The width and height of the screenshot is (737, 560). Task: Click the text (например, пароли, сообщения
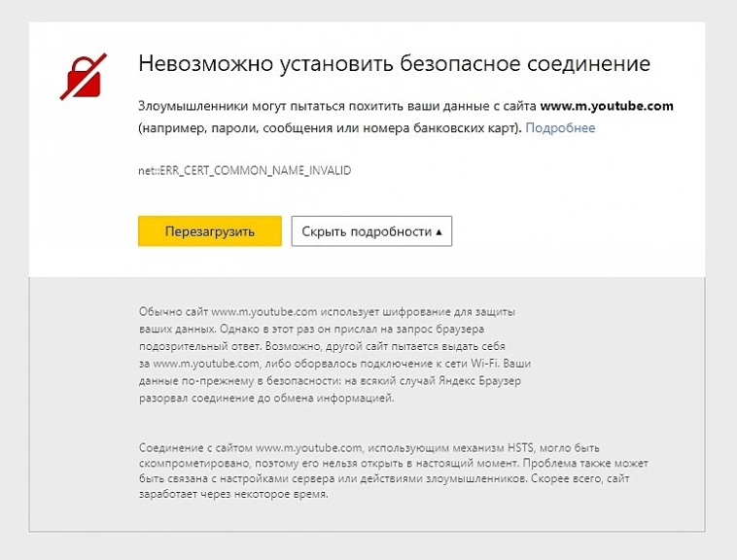[x=235, y=127]
